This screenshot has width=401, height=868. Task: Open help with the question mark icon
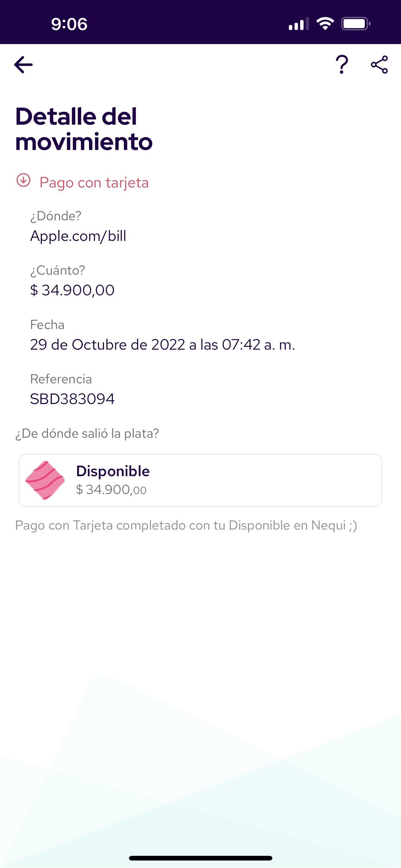coord(342,64)
